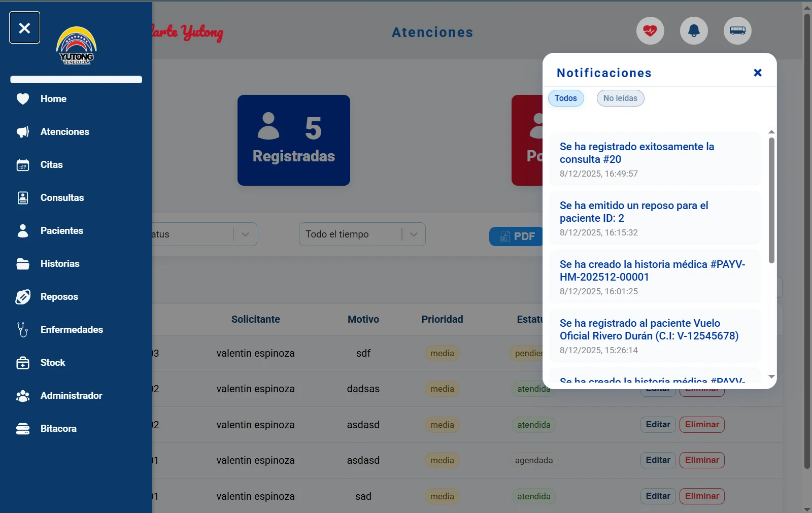Click the Enfermedades stethoscope icon

tap(23, 330)
